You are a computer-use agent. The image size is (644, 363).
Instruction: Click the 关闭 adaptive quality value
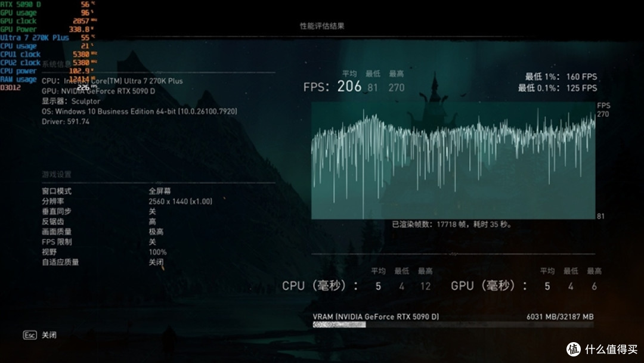point(156,262)
